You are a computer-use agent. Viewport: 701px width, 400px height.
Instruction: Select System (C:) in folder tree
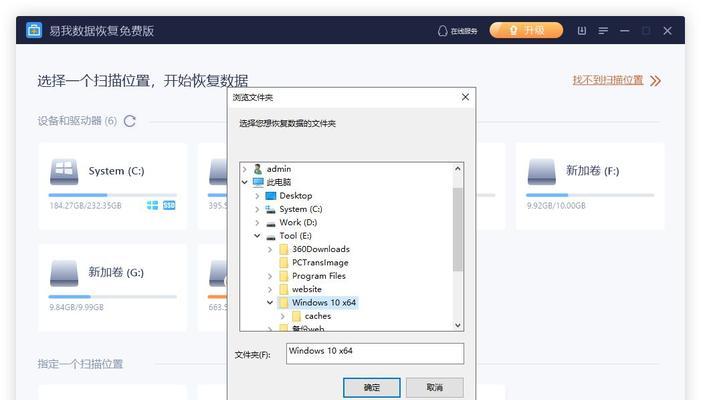(300, 209)
